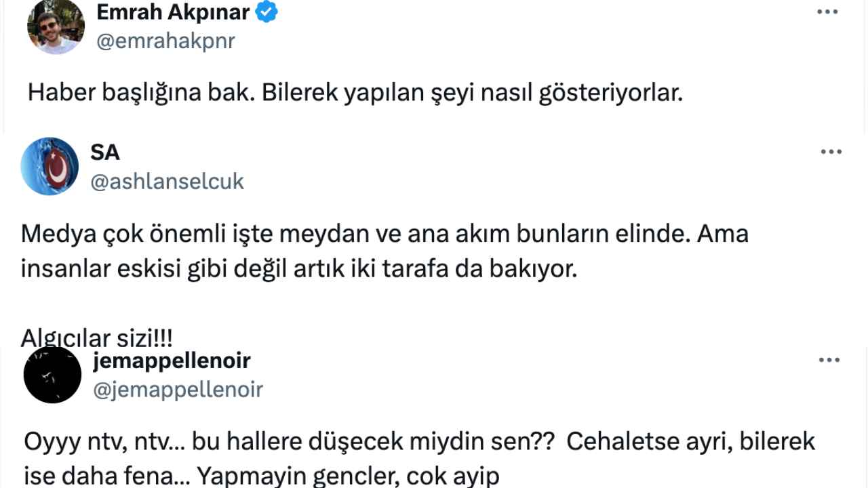Click the SA display name

click(105, 152)
